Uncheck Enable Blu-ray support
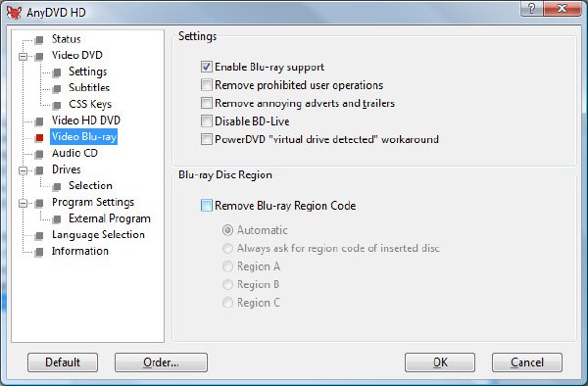Viewport: 588px width, 386px height. [206, 67]
